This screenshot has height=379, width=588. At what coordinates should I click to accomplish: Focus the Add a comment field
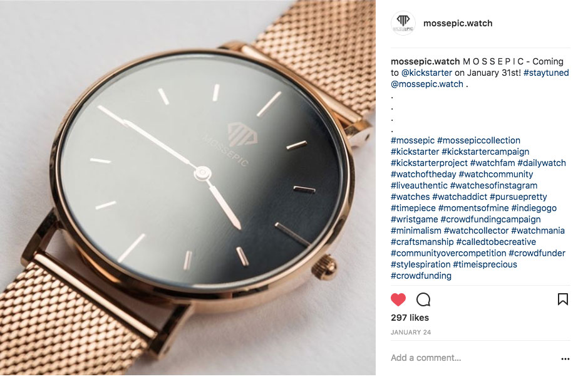pyautogui.click(x=473, y=358)
